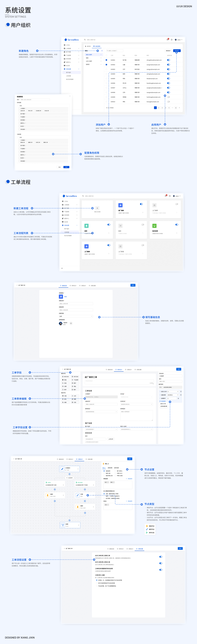Click the 上传文件 button
Image resolution: width=197 pixels, height=644 pixels.
point(111,439)
